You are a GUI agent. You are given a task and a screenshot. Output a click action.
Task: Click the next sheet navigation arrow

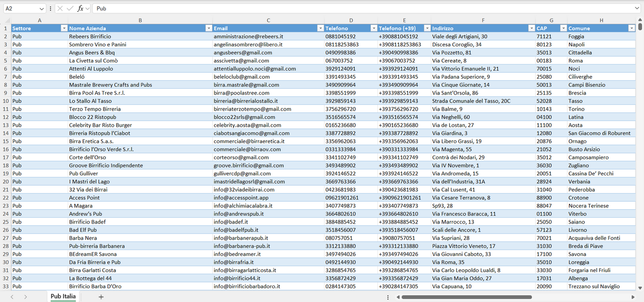coord(25,297)
